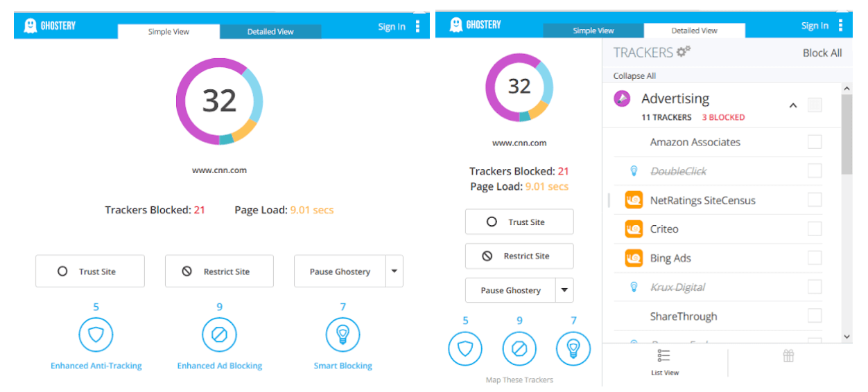Click the 3 BLOCKED red label
Screen dimensions: 868x392
(723, 117)
